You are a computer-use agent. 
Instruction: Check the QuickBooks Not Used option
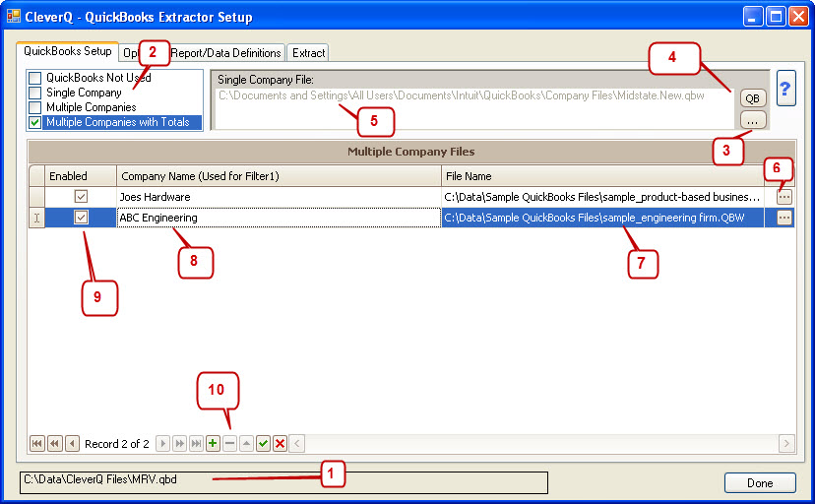coord(35,78)
